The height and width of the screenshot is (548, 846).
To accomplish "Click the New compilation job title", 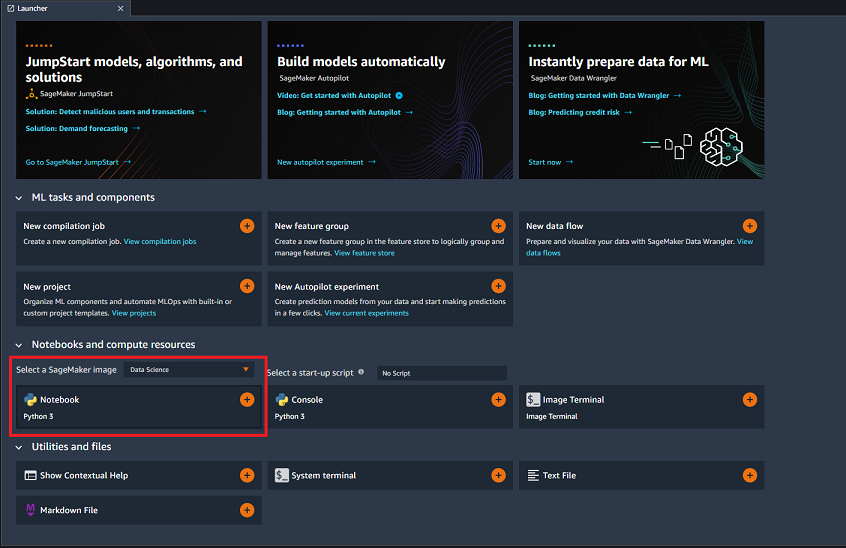I will (x=64, y=226).
